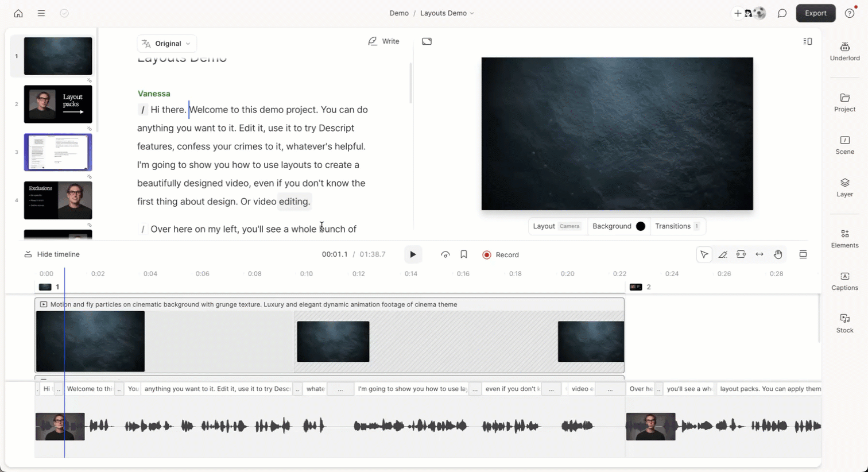
Task: Click the 0:10 mark on the timeline ruler
Action: (306, 274)
